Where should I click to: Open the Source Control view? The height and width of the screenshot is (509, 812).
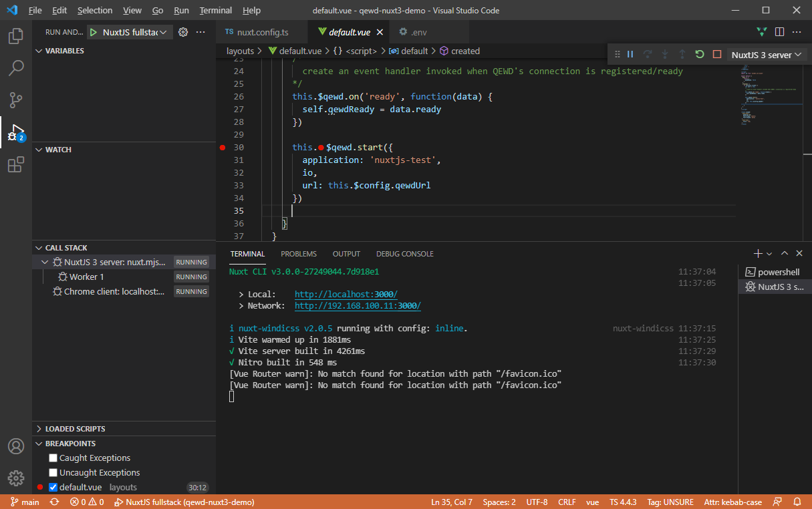[x=16, y=100]
